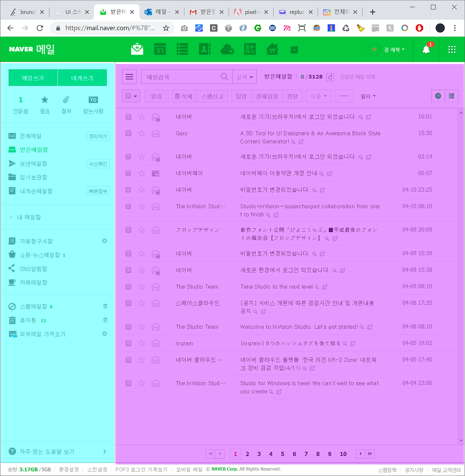Empty the spam folder with its trash icon
The image size is (465, 476).
coord(105,306)
